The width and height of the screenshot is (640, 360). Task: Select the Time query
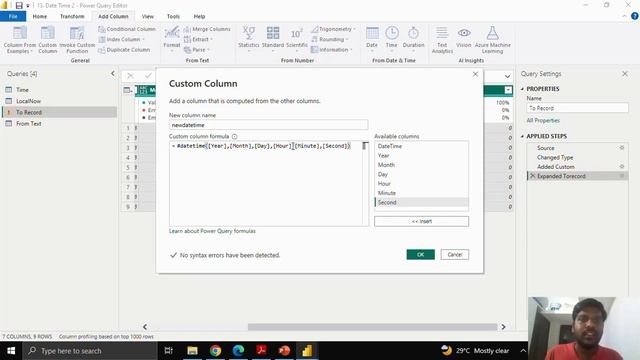(60, 89)
